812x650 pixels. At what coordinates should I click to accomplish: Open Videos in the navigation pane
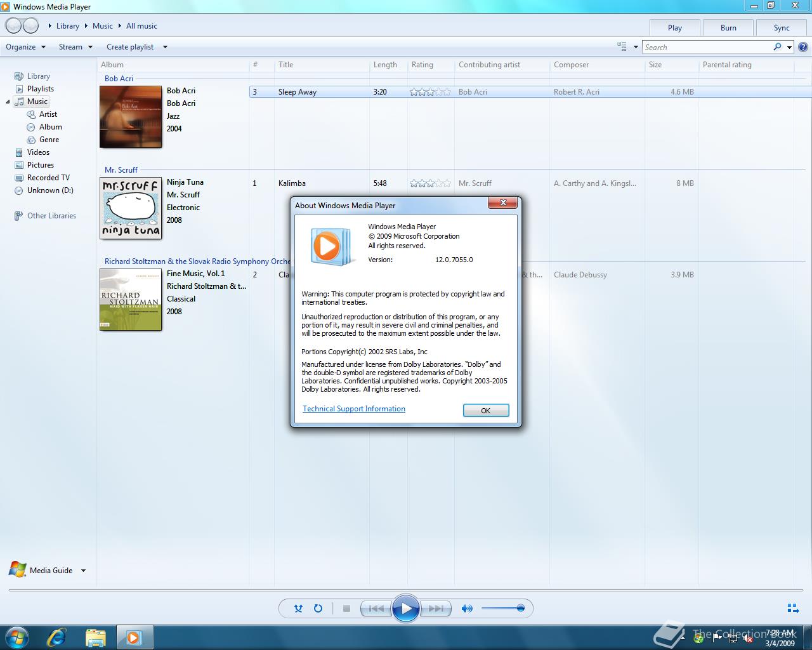tap(32, 152)
